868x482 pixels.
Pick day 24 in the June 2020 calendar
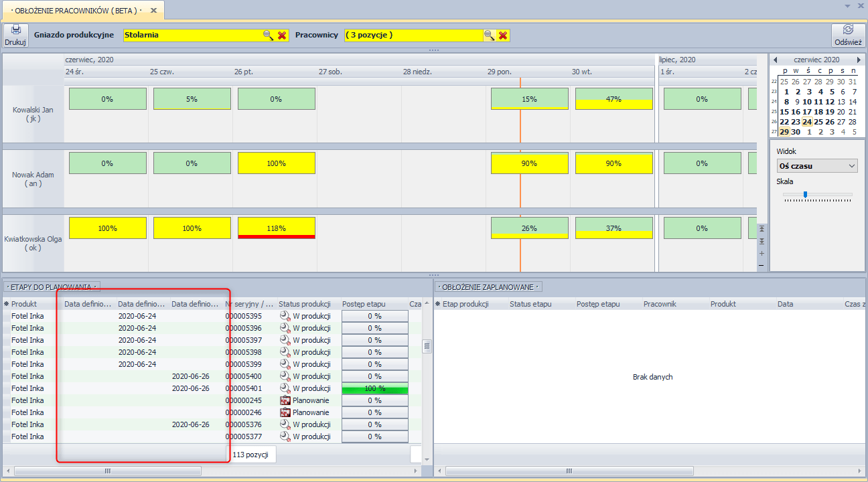point(808,122)
